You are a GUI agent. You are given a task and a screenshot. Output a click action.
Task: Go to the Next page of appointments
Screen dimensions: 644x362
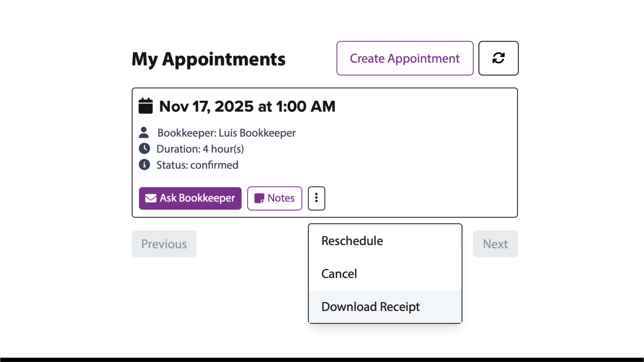pos(495,244)
